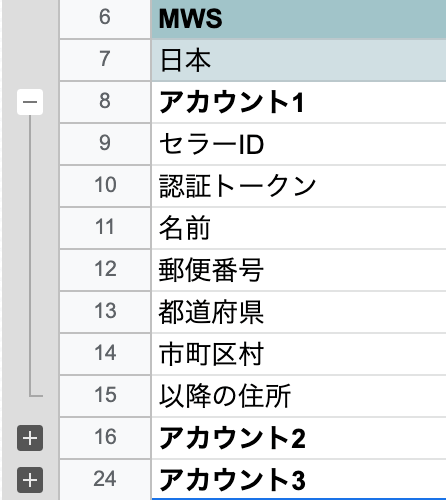Screen dimensions: 446x500
Task: Select the 以降の住所 cell
Action: click(299, 396)
